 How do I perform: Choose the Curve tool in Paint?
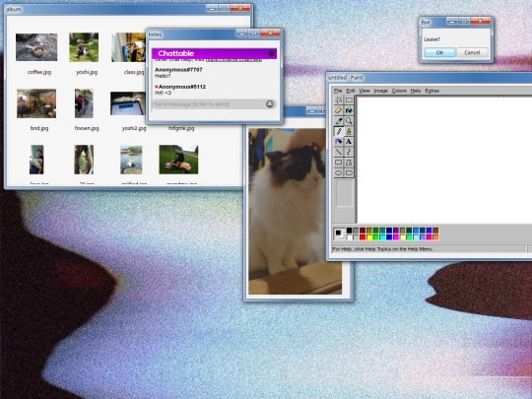(x=349, y=152)
